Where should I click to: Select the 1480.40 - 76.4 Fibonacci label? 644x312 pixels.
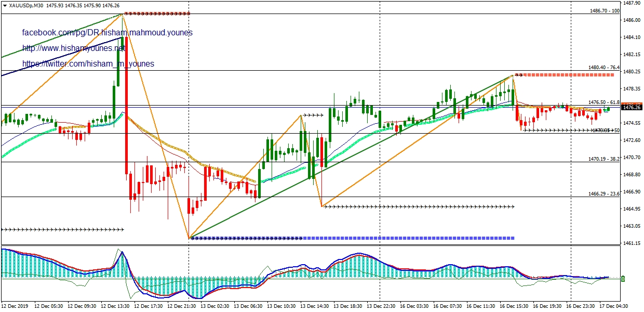(604, 67)
